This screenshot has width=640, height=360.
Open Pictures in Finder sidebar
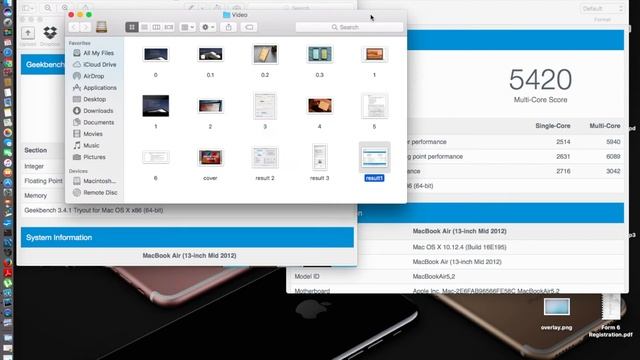[90, 157]
